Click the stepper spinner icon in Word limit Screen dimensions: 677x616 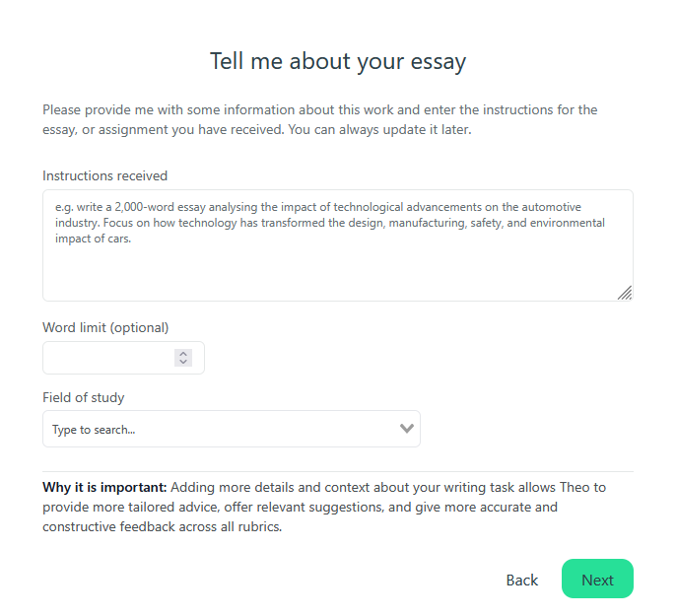(183, 358)
